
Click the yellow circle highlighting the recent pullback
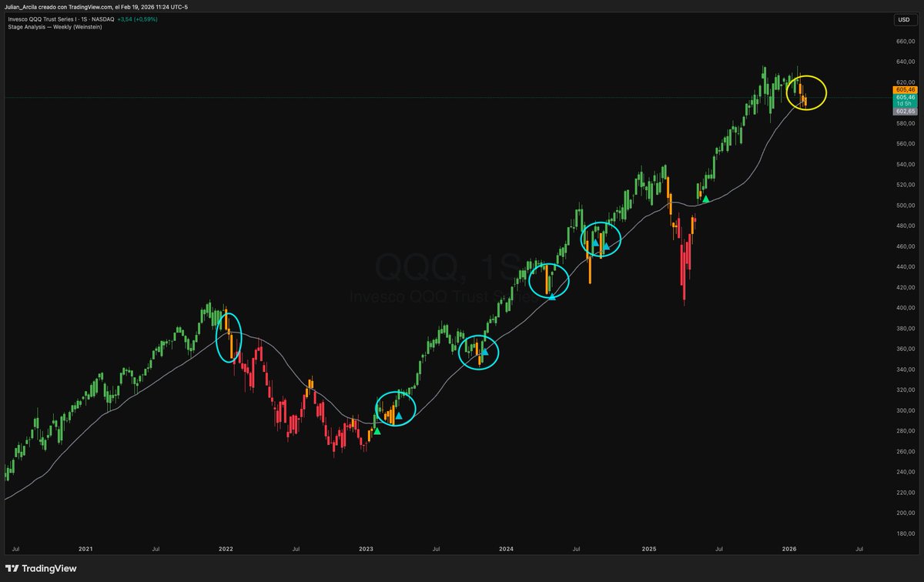805,92
